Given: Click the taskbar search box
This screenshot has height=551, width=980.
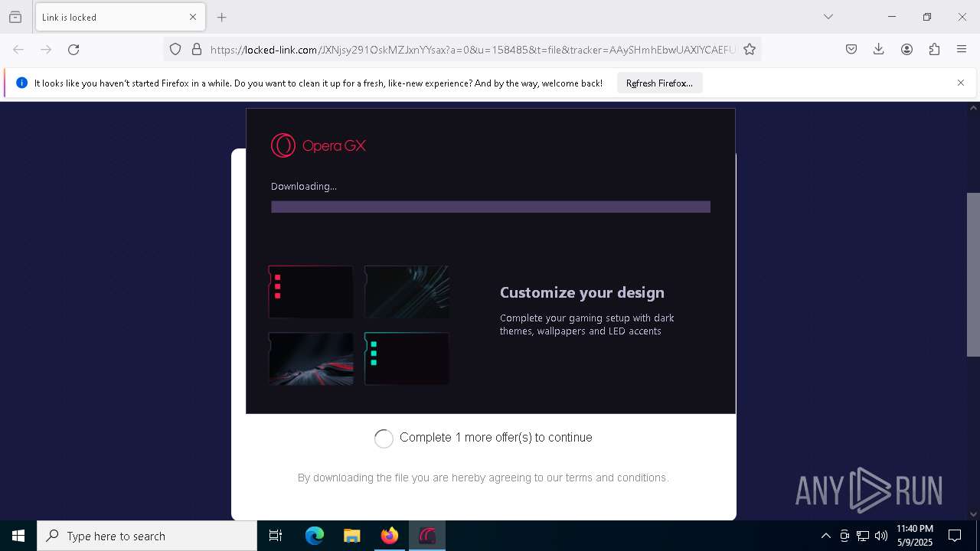Looking at the screenshot, I should point(147,536).
